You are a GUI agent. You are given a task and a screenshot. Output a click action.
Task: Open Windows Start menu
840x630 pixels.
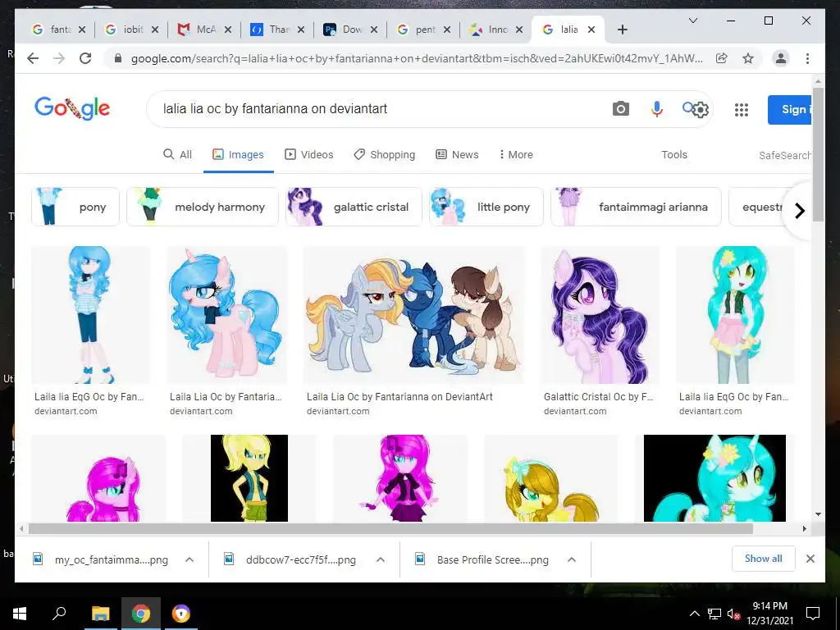(x=20, y=614)
